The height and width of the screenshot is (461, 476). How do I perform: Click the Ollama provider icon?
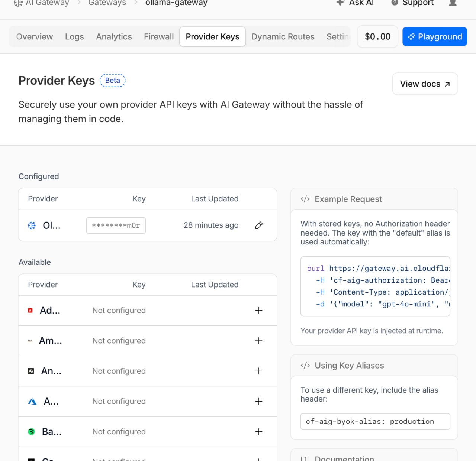click(32, 225)
